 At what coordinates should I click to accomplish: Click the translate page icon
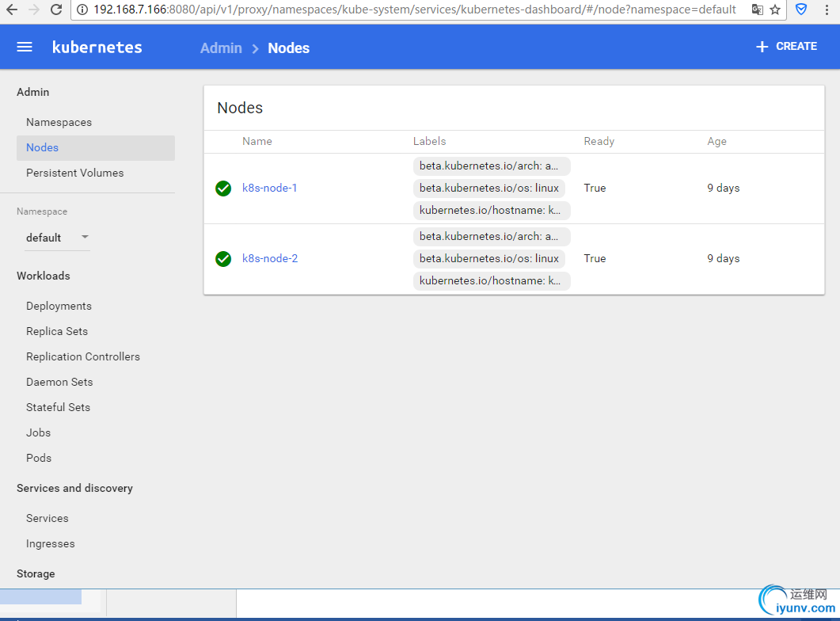757,9
